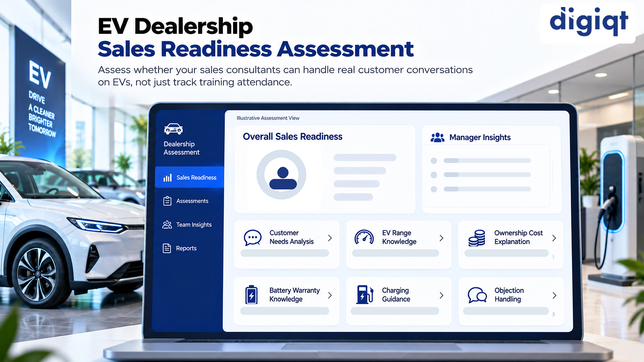Screen dimensions: 644x362
Task: Open the Sales Readiness menu item
Action: [x=190, y=177]
